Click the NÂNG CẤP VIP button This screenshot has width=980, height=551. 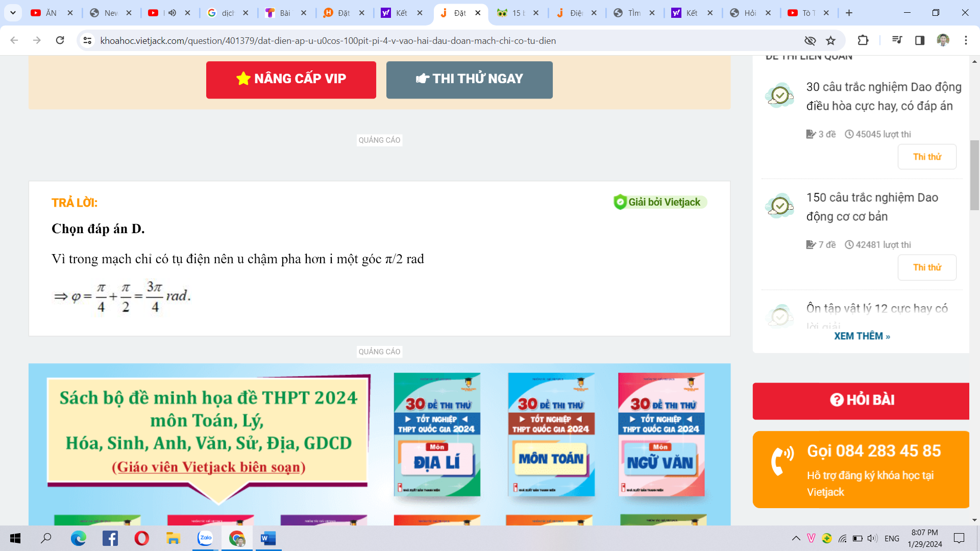[291, 80]
